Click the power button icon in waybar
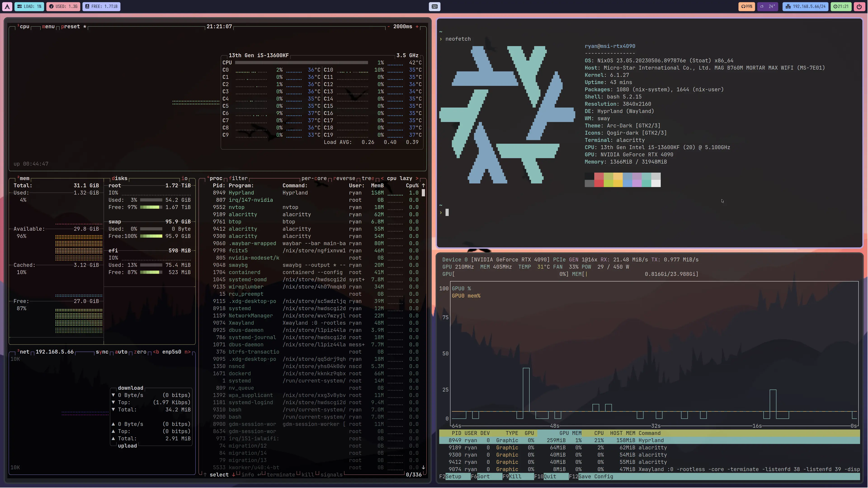This screenshot has width=868, height=488. 859,6
